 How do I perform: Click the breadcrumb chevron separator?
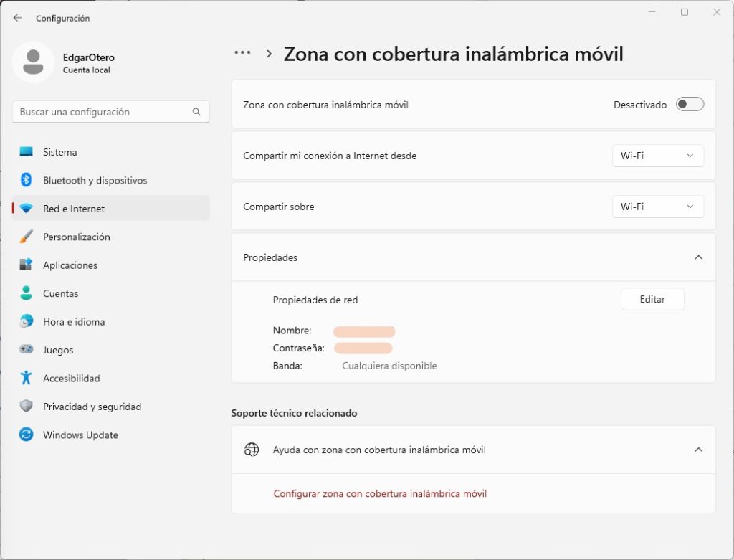(x=269, y=53)
